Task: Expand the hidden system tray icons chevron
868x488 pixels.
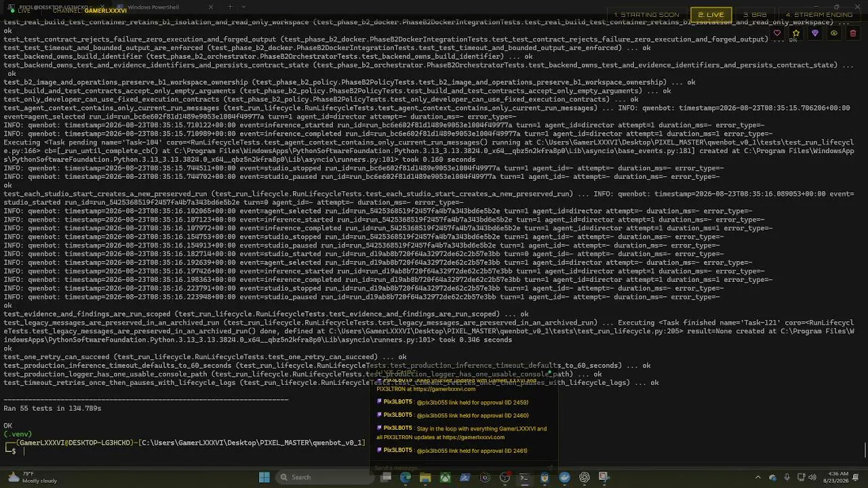Action: click(758, 478)
